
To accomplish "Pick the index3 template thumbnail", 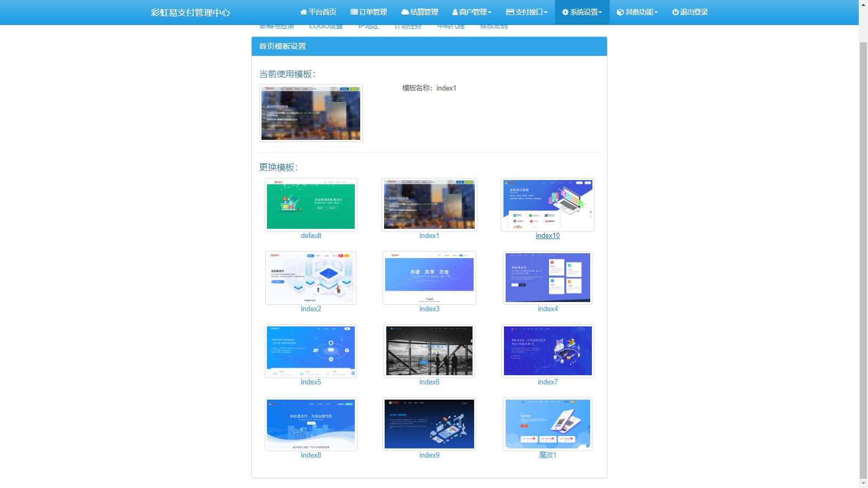I will pos(429,278).
